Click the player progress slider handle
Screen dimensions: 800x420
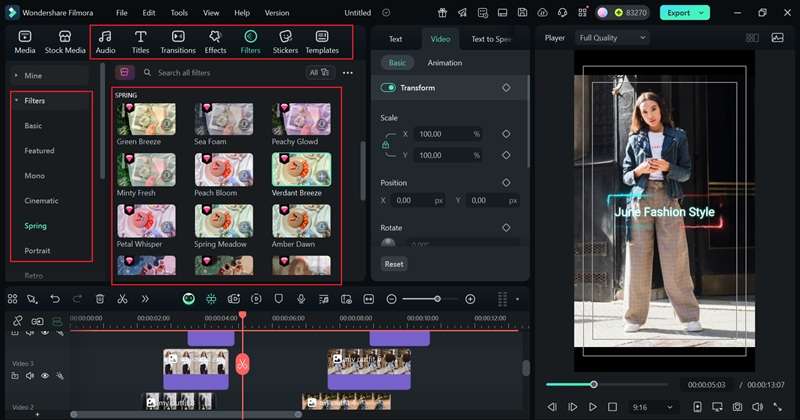594,384
